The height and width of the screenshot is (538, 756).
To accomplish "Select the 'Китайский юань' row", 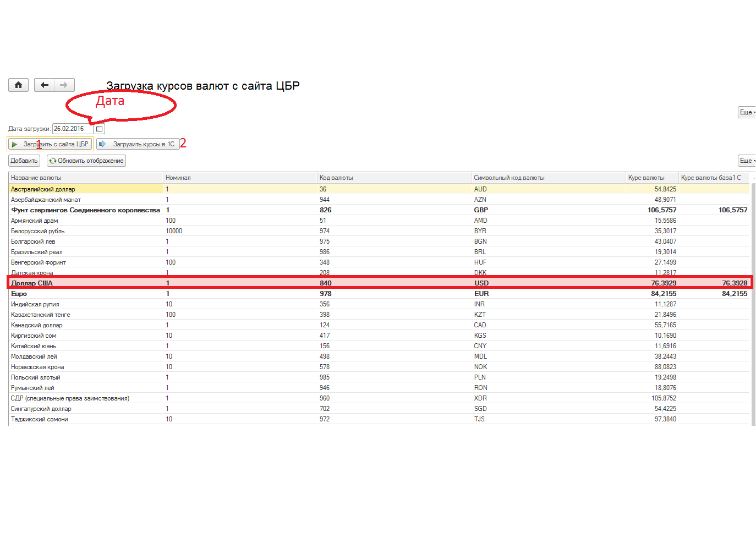I will point(379,346).
